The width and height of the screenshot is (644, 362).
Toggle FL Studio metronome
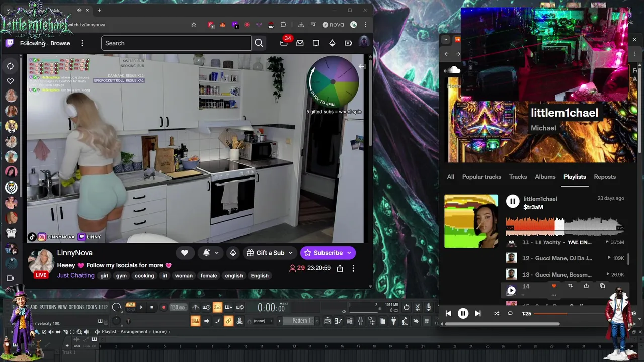[x=195, y=307]
